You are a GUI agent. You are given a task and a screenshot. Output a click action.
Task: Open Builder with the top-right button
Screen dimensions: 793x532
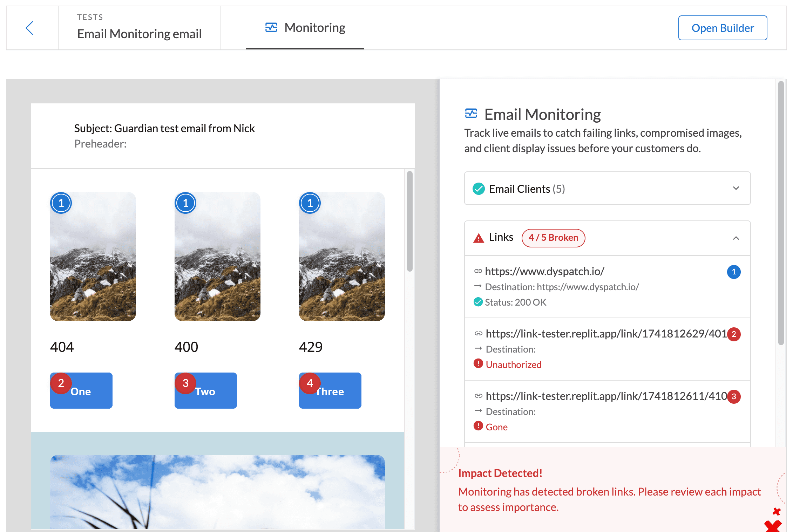[723, 28]
